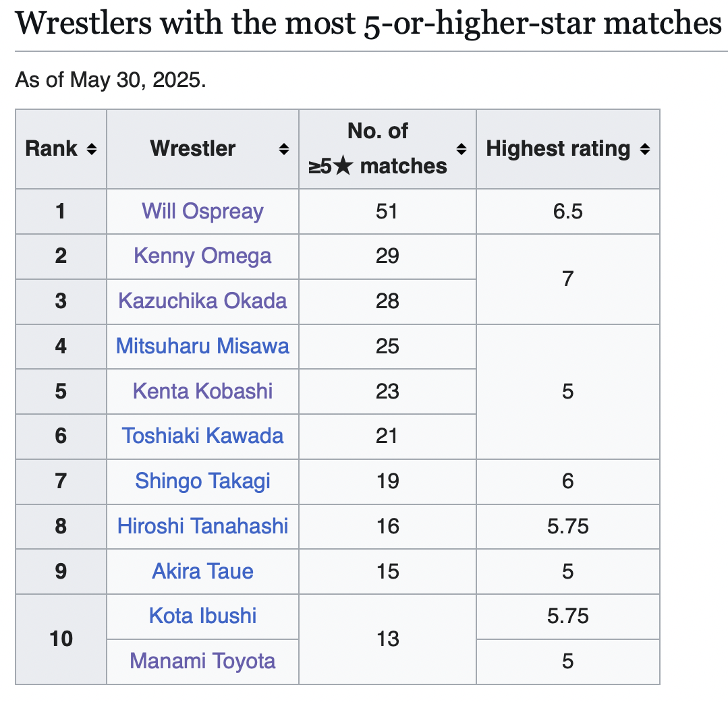This screenshot has width=728, height=702.
Task: Click the Wrestler column sort arrows
Action: tap(284, 149)
